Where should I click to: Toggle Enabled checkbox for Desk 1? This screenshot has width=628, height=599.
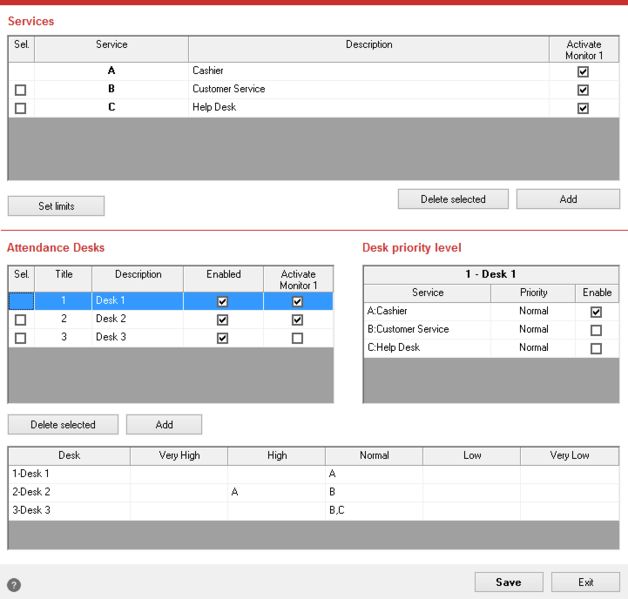coord(222,301)
